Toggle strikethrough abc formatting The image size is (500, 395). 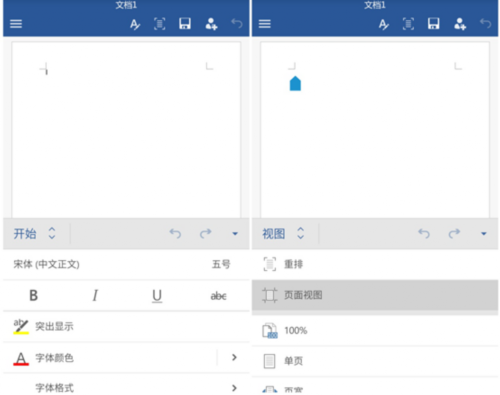218,296
